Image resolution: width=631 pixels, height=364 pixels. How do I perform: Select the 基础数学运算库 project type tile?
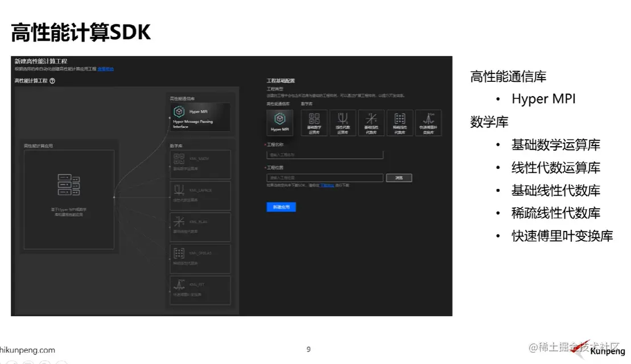click(314, 123)
